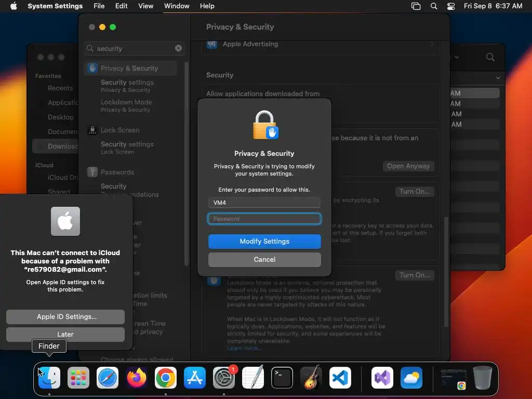
Task: Select Privacy & Security sidebar item
Action: (x=130, y=68)
